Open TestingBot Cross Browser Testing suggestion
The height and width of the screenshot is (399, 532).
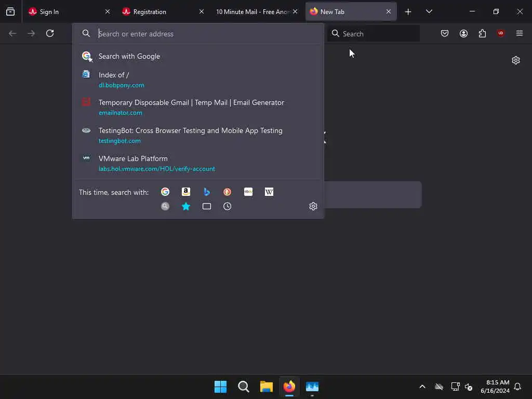[198, 136]
